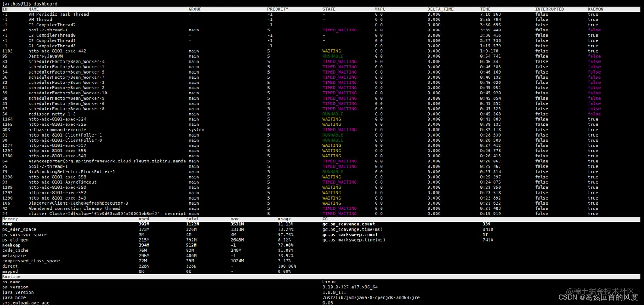644x305 pixels.
Task: Select the 'DestroyJavaVM' thread name
Action: click(46, 56)
